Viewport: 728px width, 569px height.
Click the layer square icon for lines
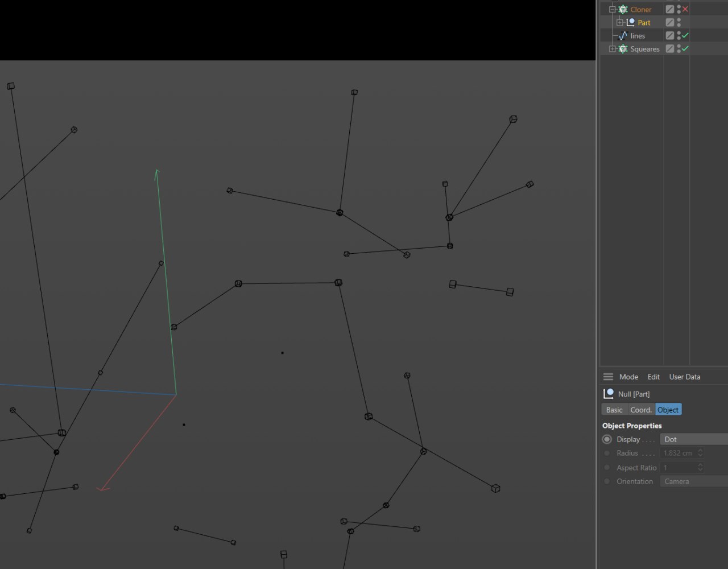[670, 35]
